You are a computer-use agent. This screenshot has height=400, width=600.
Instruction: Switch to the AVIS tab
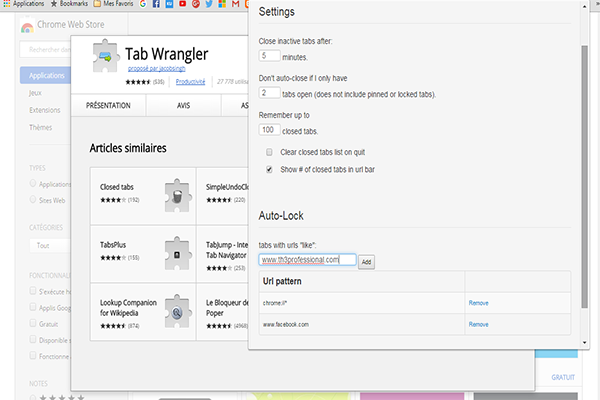tap(183, 105)
